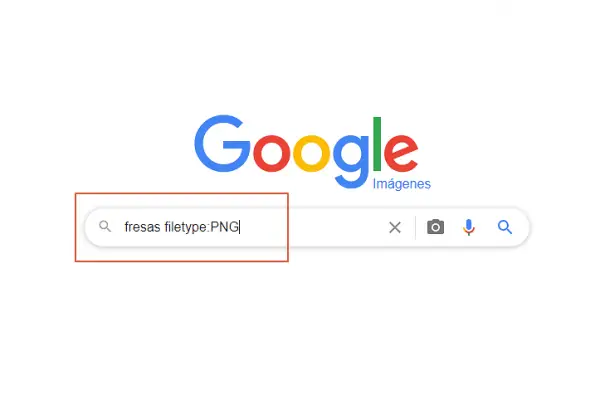This screenshot has height=400, width=595.
Task: Click the green letter l in the Google logo
Action: pyautogui.click(x=377, y=144)
